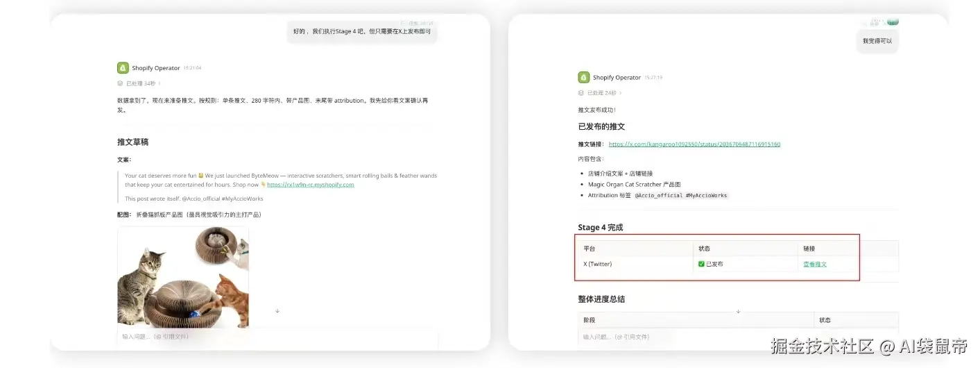Click 'Magic Organ Cat Scratcher 产品图' list item

click(x=633, y=185)
